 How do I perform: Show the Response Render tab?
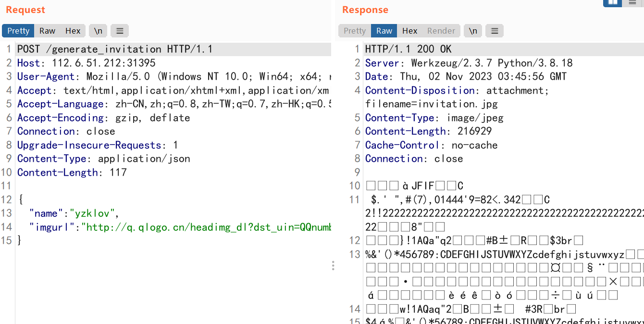(x=441, y=31)
